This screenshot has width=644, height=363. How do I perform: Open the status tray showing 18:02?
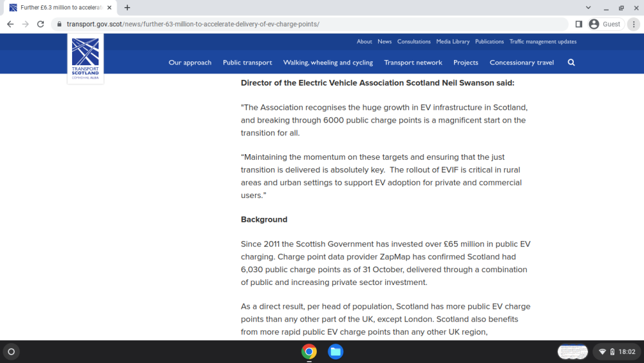point(618,352)
